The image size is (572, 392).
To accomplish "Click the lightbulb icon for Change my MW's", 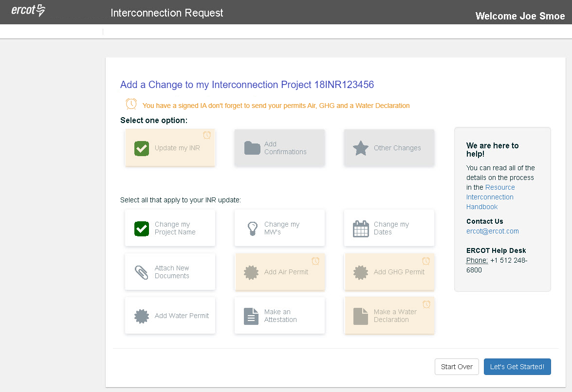I will [252, 229].
